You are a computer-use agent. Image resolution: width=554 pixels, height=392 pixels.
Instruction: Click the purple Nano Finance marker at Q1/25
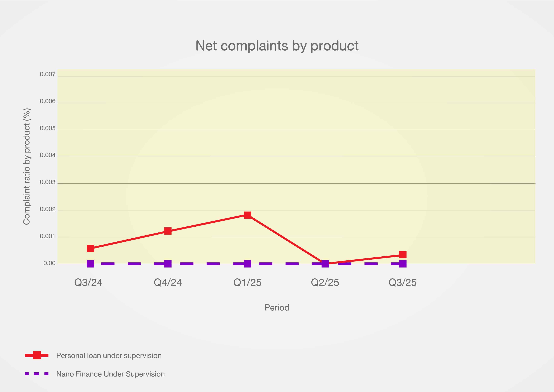(x=247, y=264)
